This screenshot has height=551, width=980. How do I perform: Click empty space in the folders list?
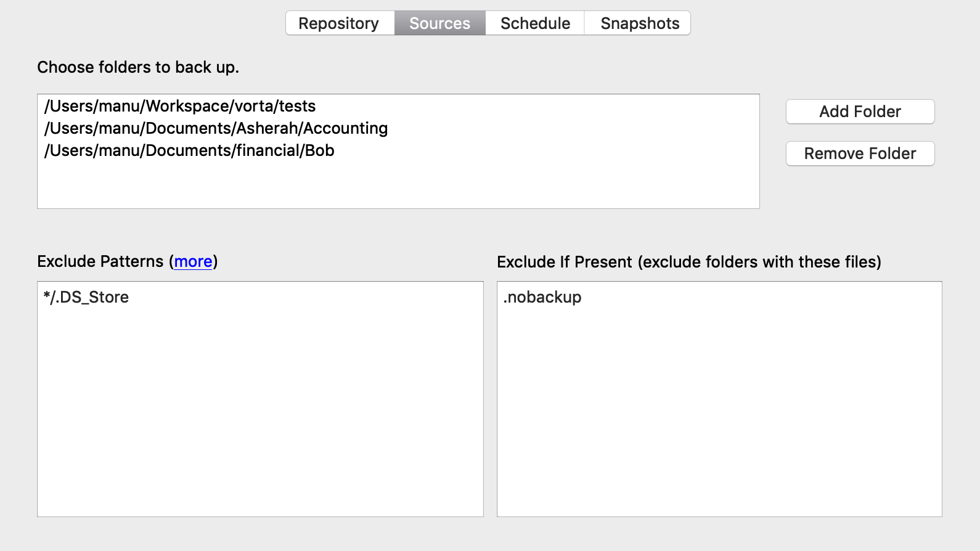pyautogui.click(x=398, y=185)
